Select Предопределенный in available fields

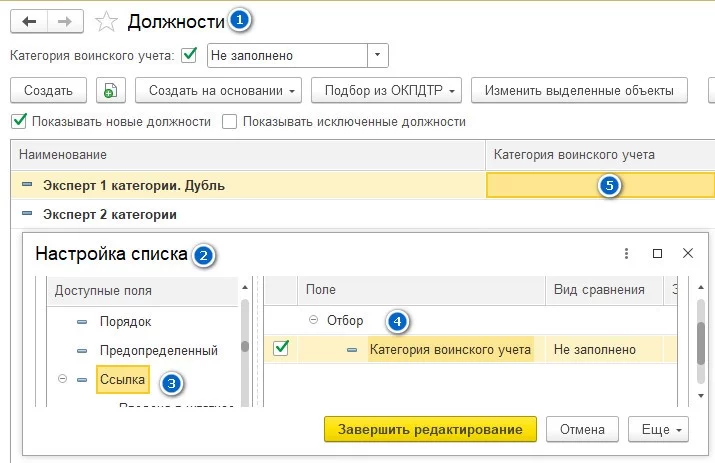point(159,350)
